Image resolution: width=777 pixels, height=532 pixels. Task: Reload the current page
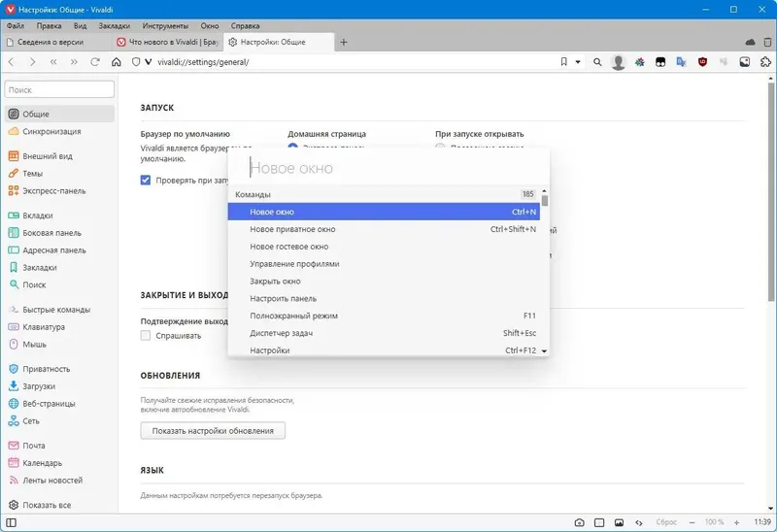[95, 62]
